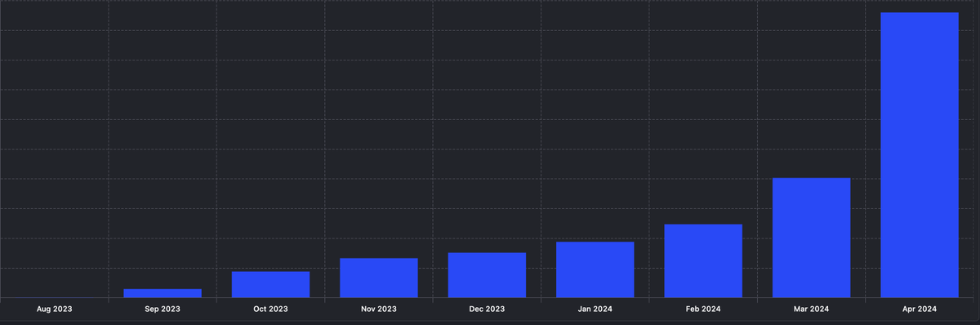Click the Dec 2023 axis label
Screen dimensions: 980x325
click(x=487, y=309)
